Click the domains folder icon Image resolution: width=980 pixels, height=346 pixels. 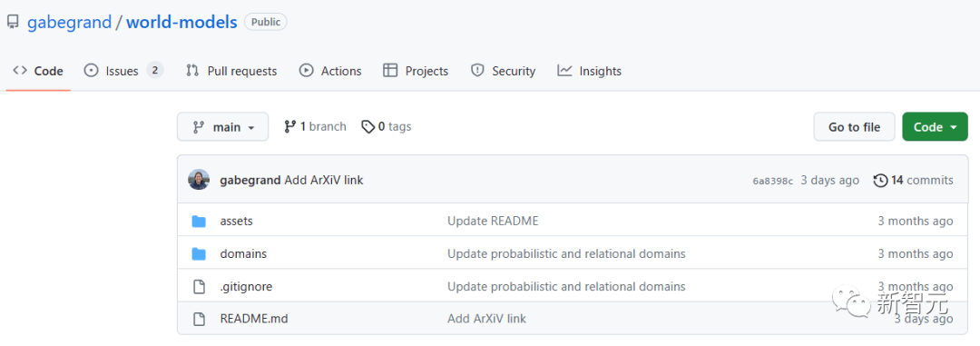[199, 253]
